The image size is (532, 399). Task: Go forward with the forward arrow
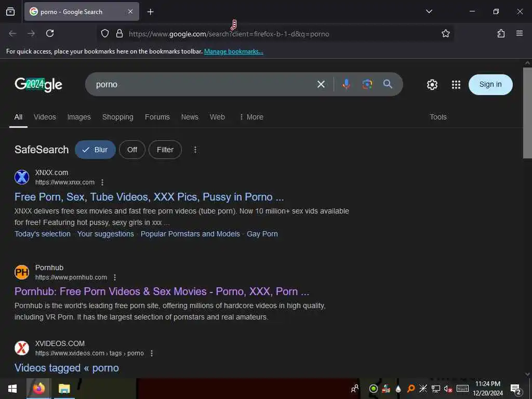(31, 33)
